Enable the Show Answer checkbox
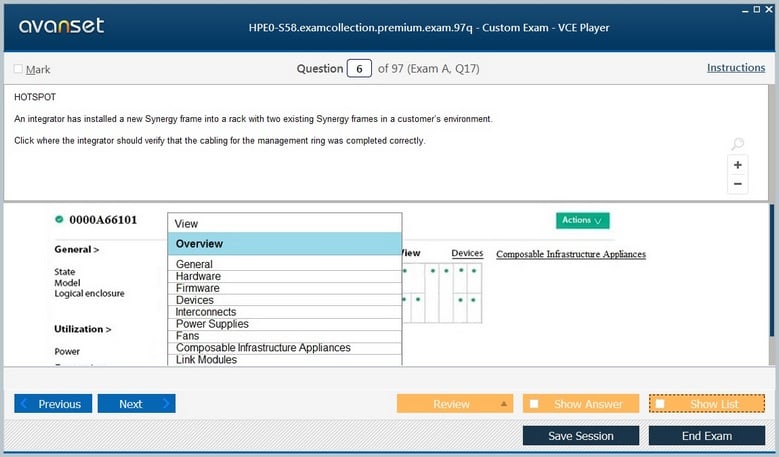779x457 pixels. tap(534, 404)
